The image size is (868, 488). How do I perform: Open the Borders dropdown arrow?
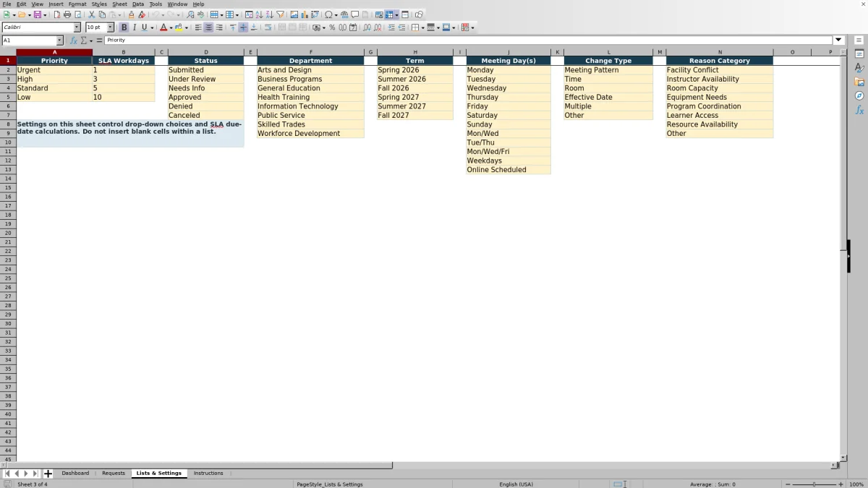point(422,27)
